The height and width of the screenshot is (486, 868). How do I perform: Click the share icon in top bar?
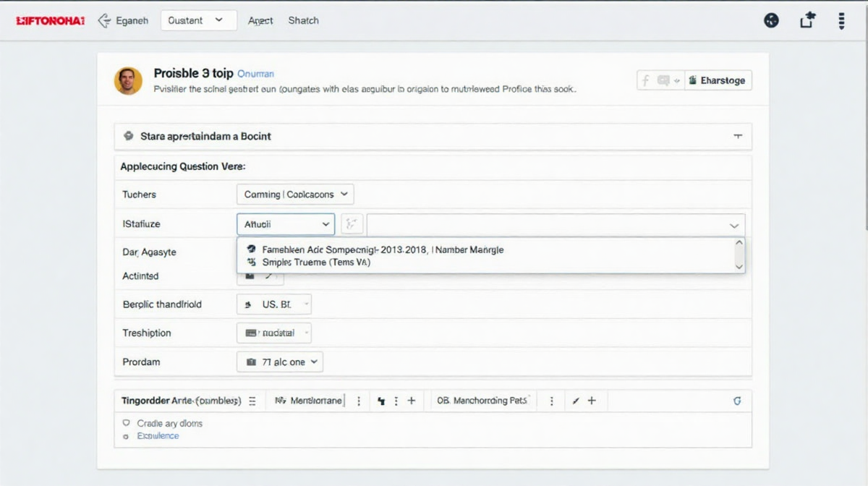coord(807,21)
